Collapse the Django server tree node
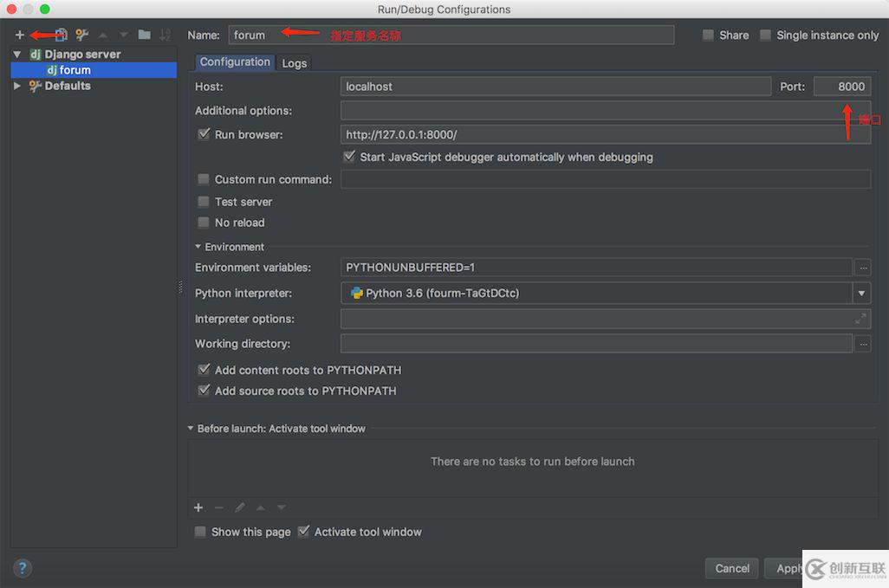Image resolution: width=889 pixels, height=588 pixels. coord(16,54)
